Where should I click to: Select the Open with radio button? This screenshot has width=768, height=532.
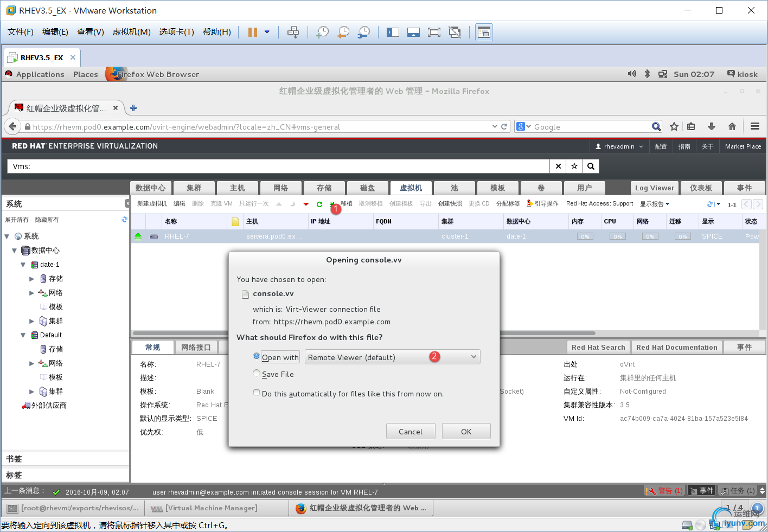coord(257,356)
